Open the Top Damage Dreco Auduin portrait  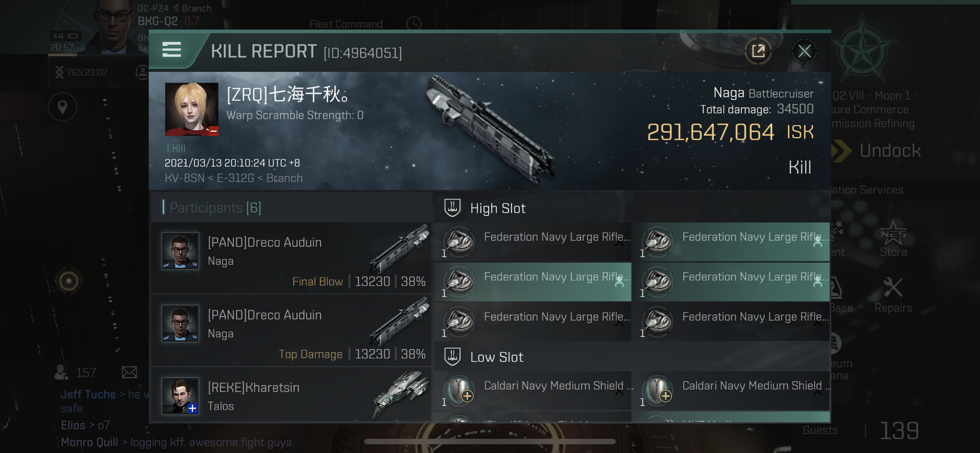click(x=180, y=323)
